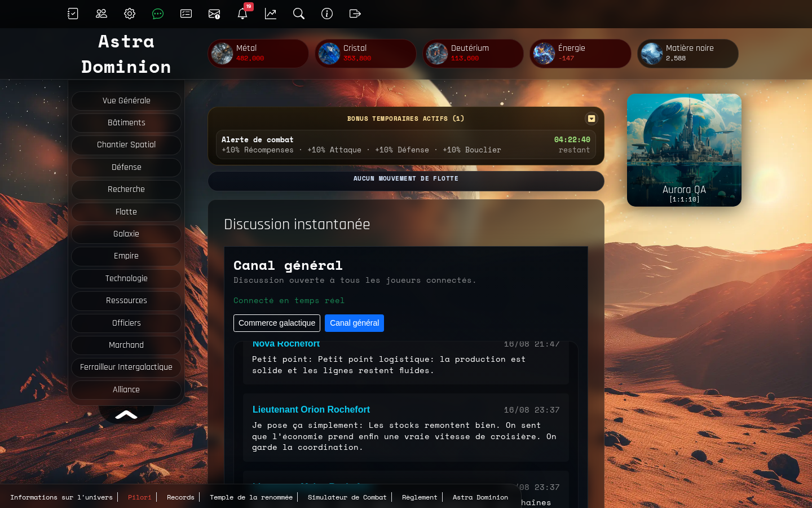The width and height of the screenshot is (812, 508).
Task: Click the Alerte de combat bonus row
Action: [406, 145]
